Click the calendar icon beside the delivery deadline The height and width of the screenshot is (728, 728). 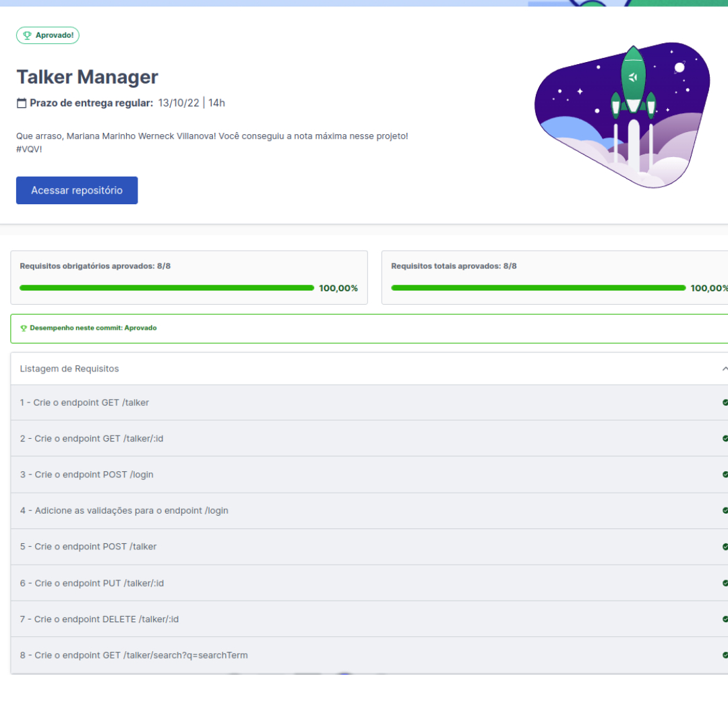point(20,102)
